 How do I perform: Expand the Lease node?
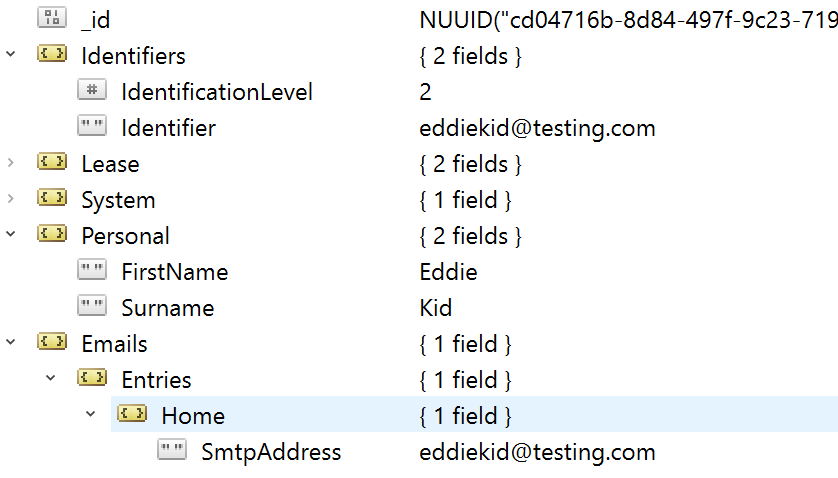pos(11,162)
